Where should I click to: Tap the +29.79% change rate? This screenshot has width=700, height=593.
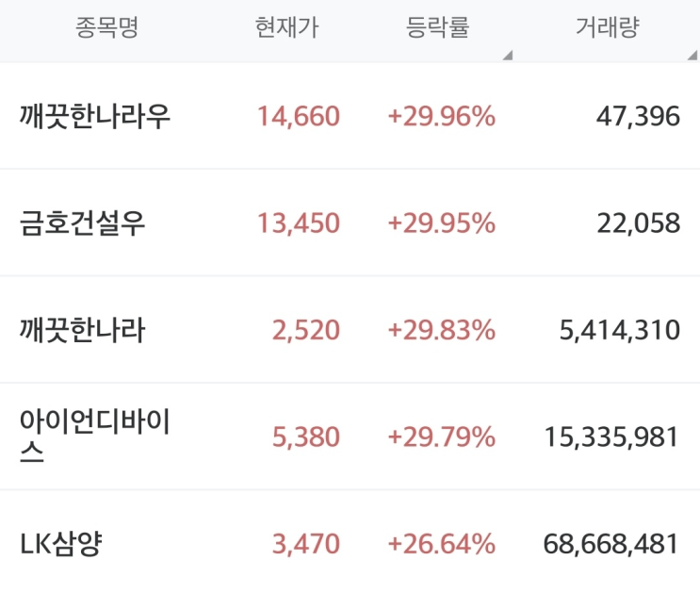[442, 437]
